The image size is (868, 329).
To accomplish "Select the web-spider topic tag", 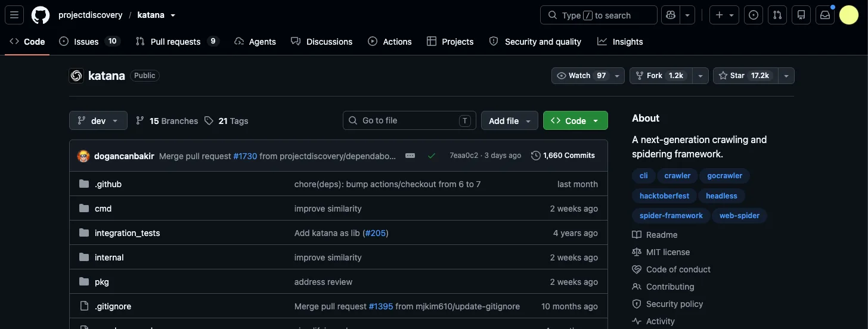I will click(739, 216).
